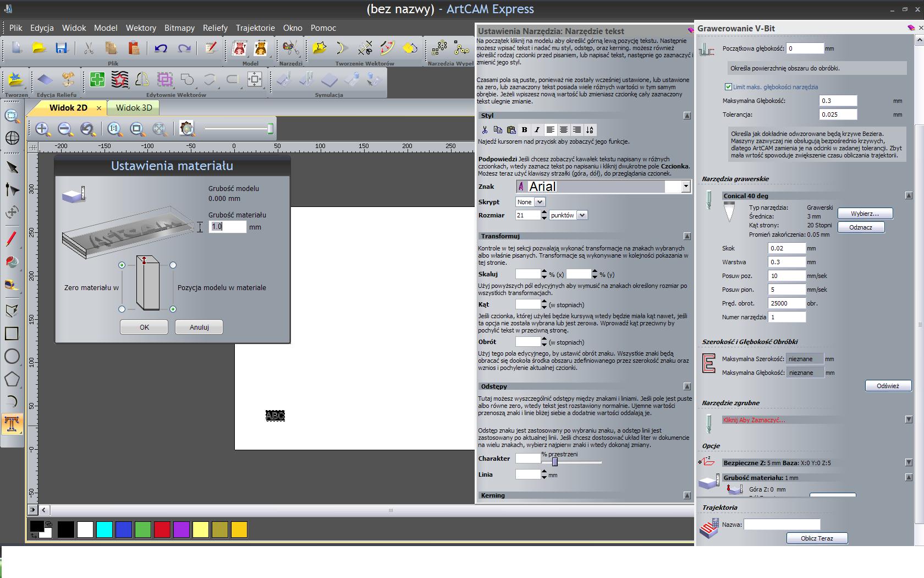
Task: Open the Wektory menu
Action: [141, 28]
